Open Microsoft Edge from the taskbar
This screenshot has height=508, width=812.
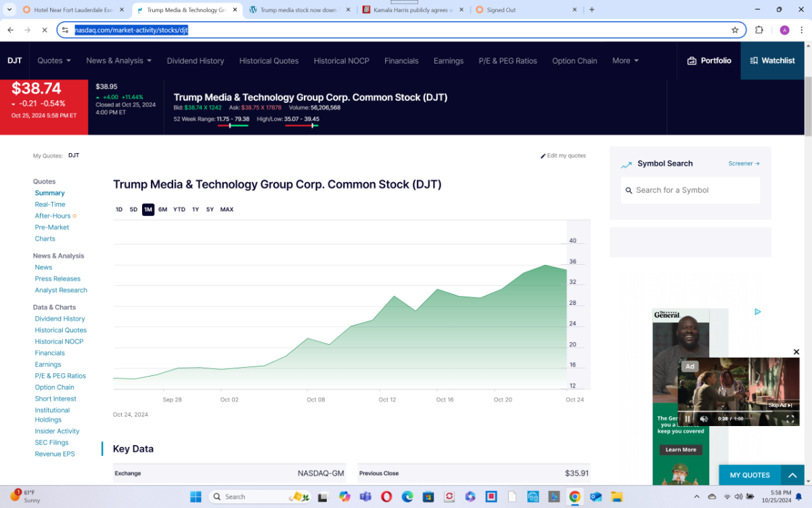[x=407, y=496]
